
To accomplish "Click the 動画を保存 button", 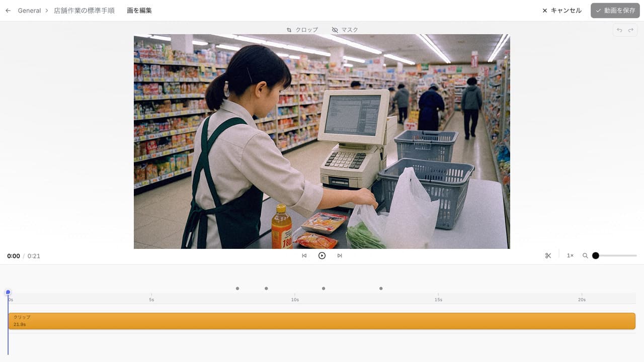I will 615,11.
